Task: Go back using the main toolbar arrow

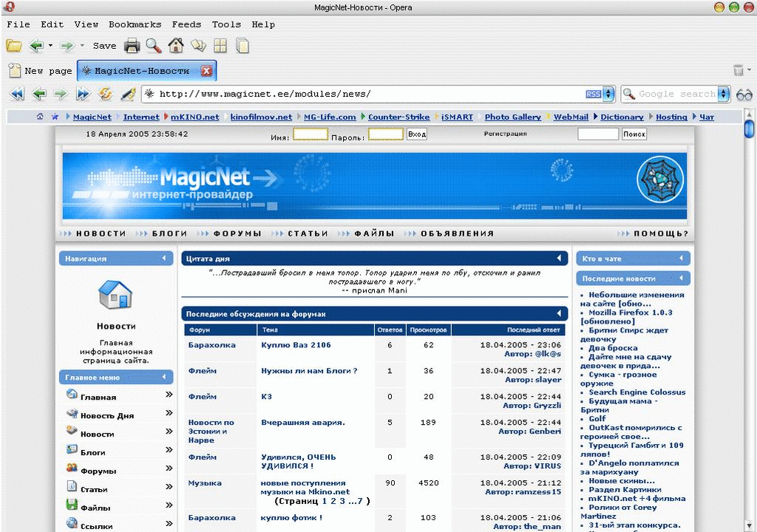Action: (37, 46)
